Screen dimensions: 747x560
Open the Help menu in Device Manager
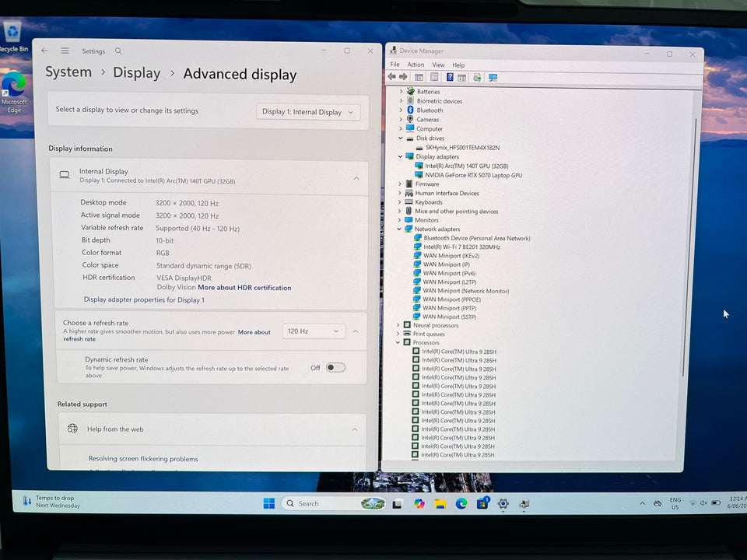(x=458, y=65)
